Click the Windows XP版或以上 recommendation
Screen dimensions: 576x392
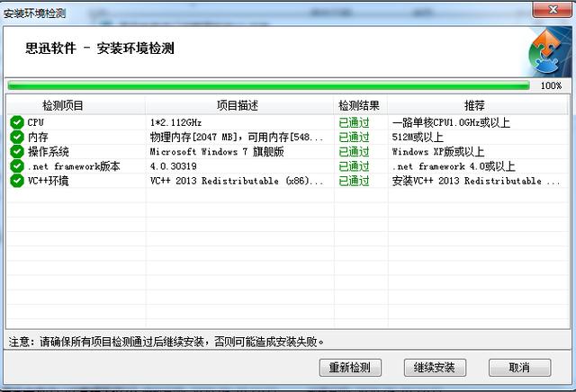pos(438,152)
